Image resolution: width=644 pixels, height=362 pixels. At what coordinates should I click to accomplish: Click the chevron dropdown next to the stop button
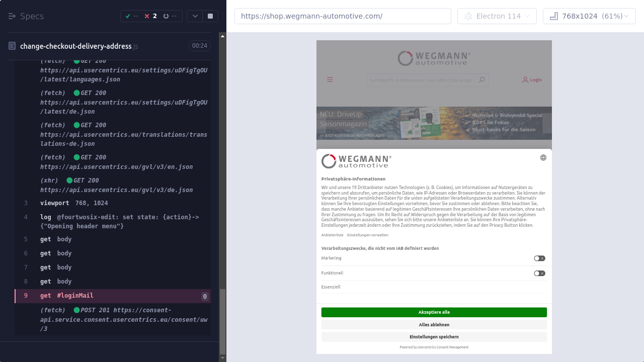coord(195,16)
